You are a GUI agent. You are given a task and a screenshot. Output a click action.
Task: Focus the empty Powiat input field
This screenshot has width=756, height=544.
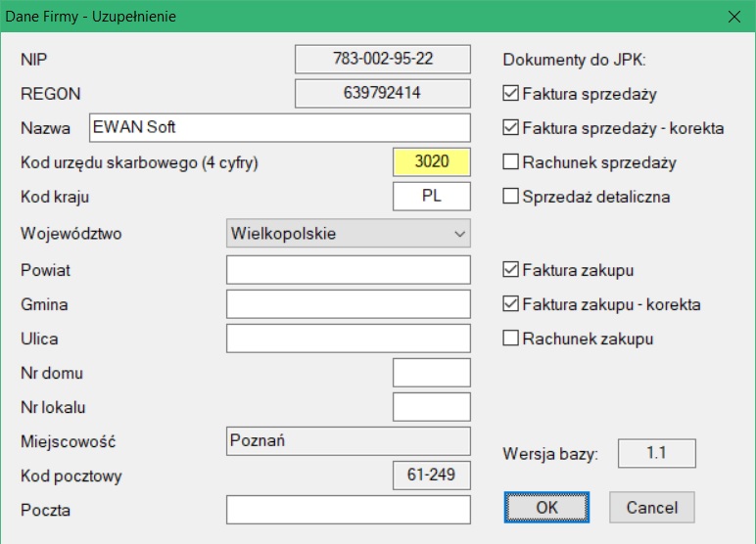pos(348,270)
